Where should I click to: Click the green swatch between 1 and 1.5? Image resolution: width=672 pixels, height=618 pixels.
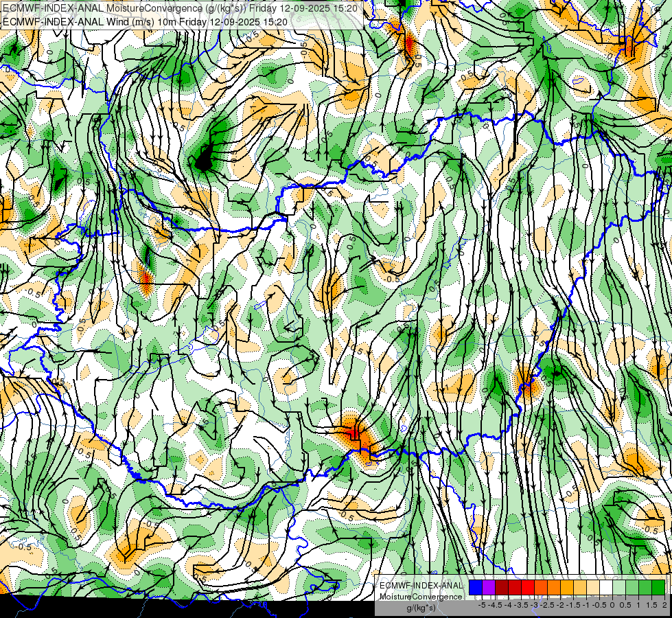tap(645, 588)
